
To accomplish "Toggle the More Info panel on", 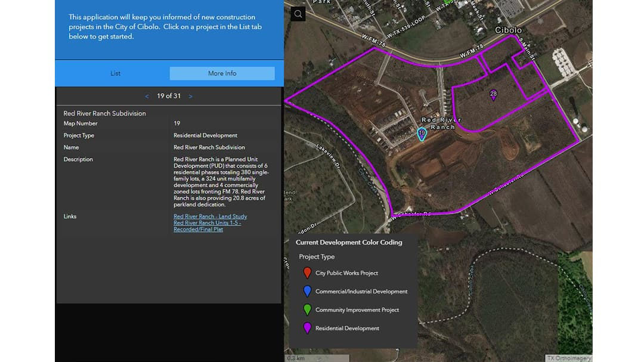I will tap(222, 73).
